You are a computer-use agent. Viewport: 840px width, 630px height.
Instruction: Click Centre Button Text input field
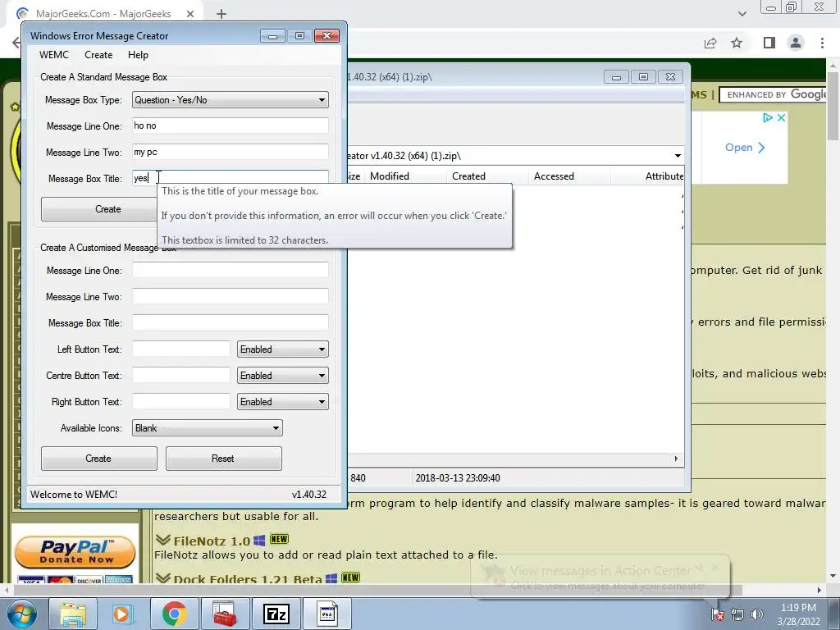click(x=181, y=375)
